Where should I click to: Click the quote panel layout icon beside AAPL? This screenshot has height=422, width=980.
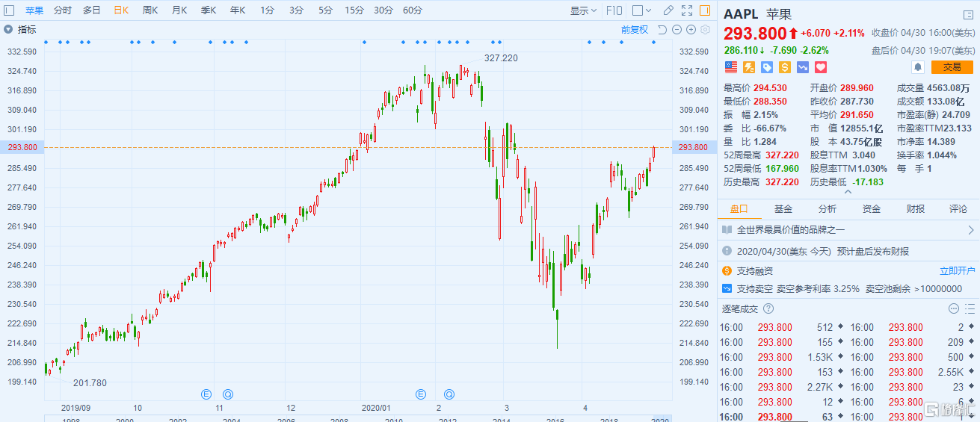pos(969,15)
